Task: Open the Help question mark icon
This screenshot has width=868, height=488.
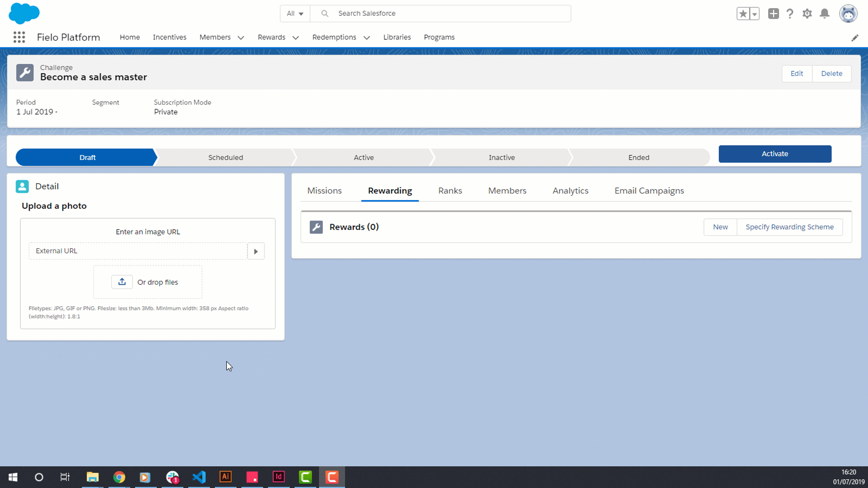Action: pyautogui.click(x=790, y=14)
